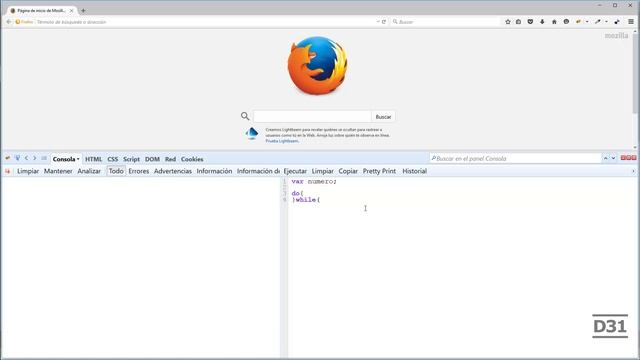Click the magnifier icon beside page search

(245, 116)
